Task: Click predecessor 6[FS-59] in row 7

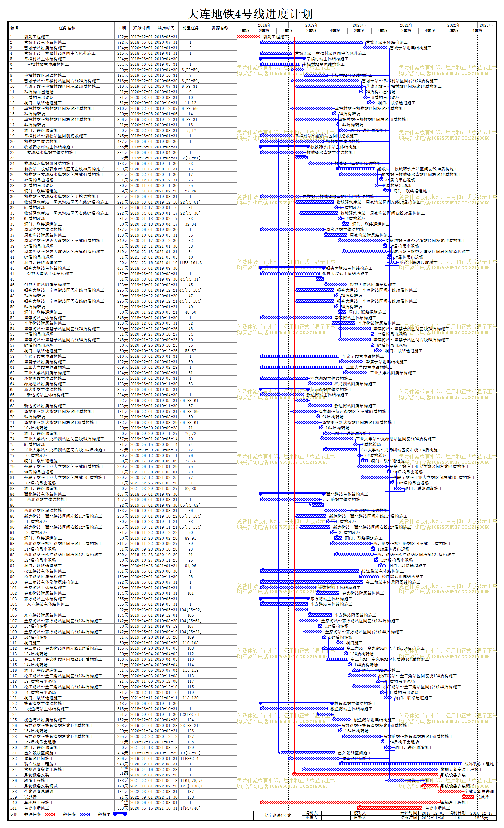Action: point(190,70)
